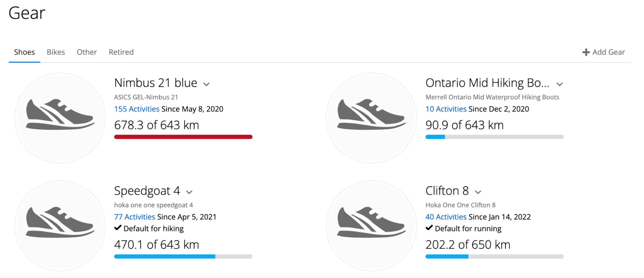Click the Default for hiking checkmark
The image size is (644, 278).
118,228
